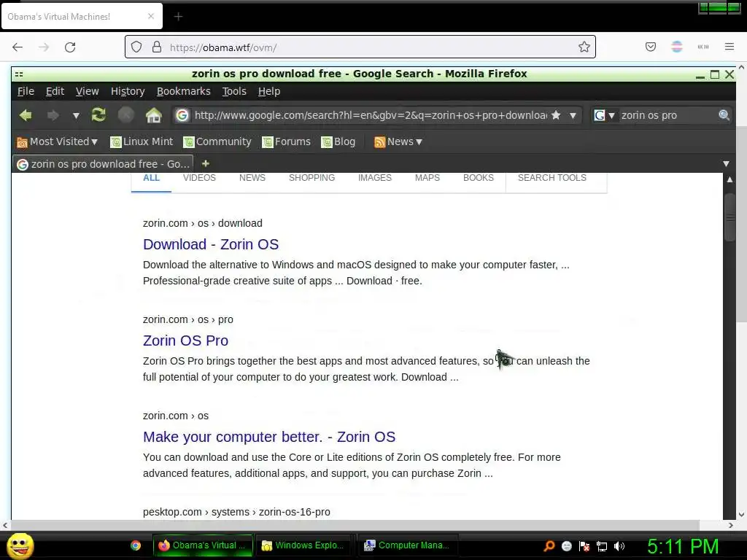
Task: Open the Forums bookmark
Action: (286, 142)
